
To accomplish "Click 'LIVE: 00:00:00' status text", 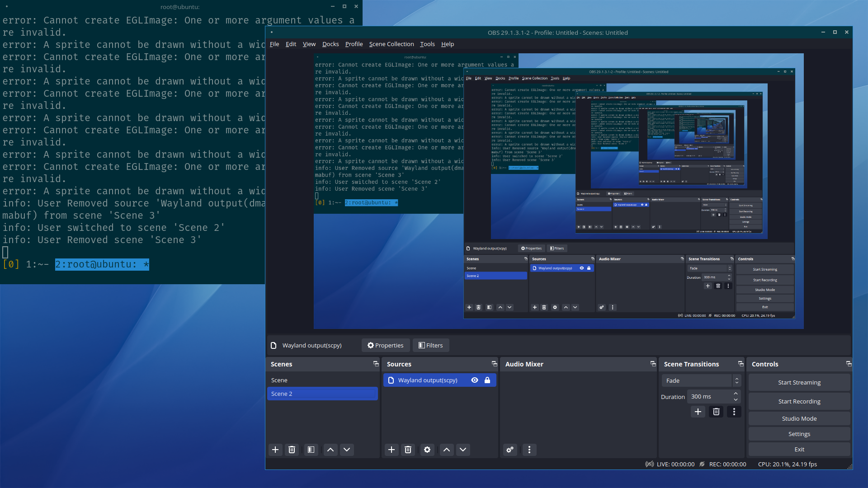I will [675, 464].
